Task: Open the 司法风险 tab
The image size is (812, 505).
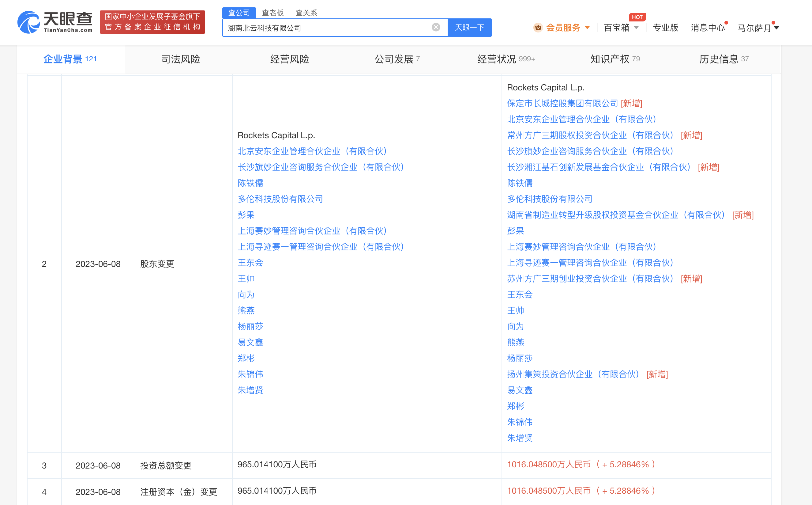Action: (x=181, y=59)
